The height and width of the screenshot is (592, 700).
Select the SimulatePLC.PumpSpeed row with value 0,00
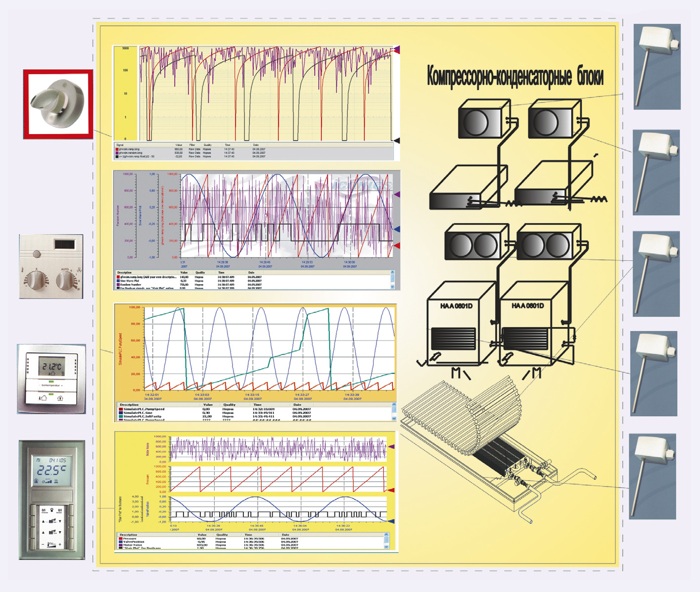coord(255,409)
